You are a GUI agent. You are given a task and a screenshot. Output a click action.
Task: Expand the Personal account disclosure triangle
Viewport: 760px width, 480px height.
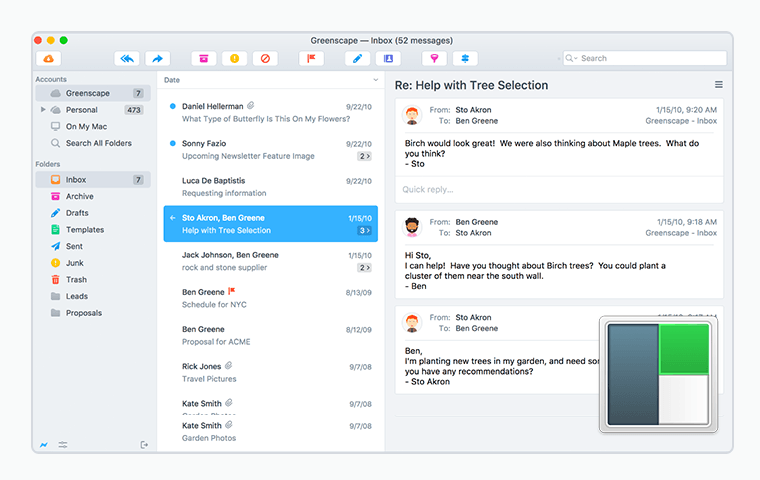43,110
